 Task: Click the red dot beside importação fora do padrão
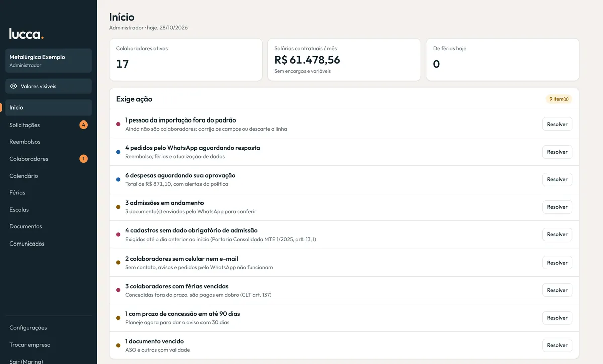[118, 124]
